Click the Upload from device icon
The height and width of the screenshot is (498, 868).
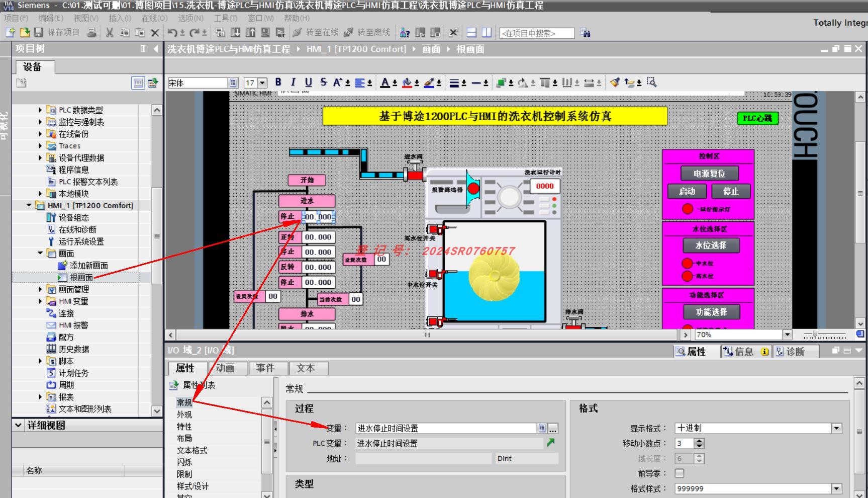(x=250, y=33)
